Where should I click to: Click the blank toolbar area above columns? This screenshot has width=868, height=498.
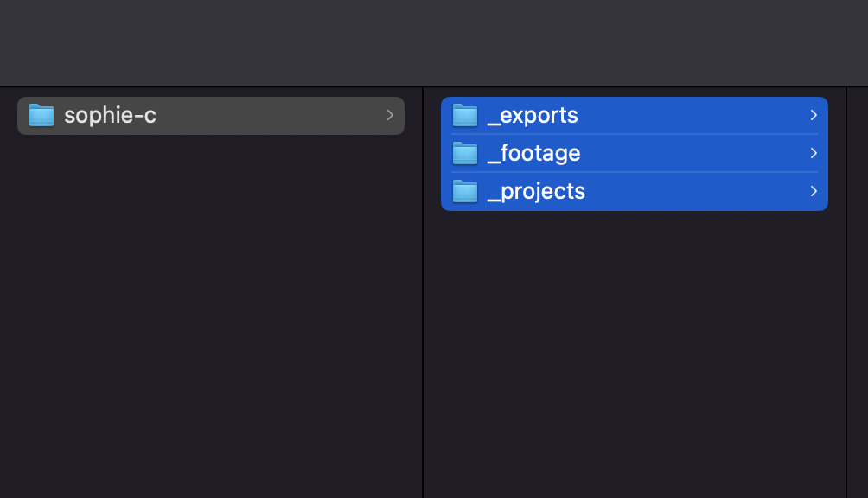coord(432,43)
